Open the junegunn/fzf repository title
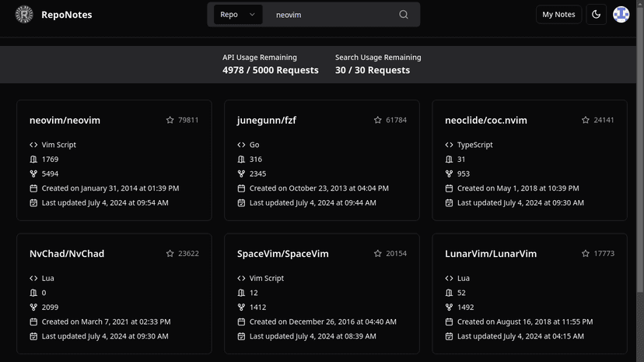 coord(267,120)
